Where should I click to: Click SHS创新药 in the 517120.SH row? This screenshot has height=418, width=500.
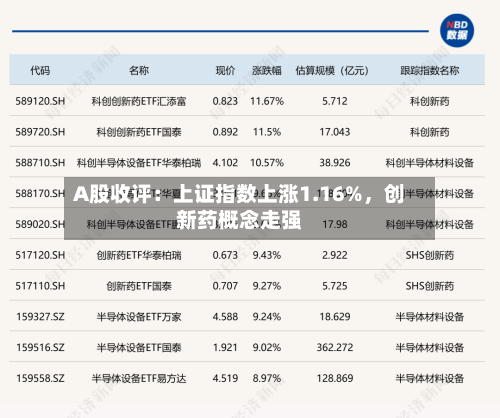(x=430, y=255)
